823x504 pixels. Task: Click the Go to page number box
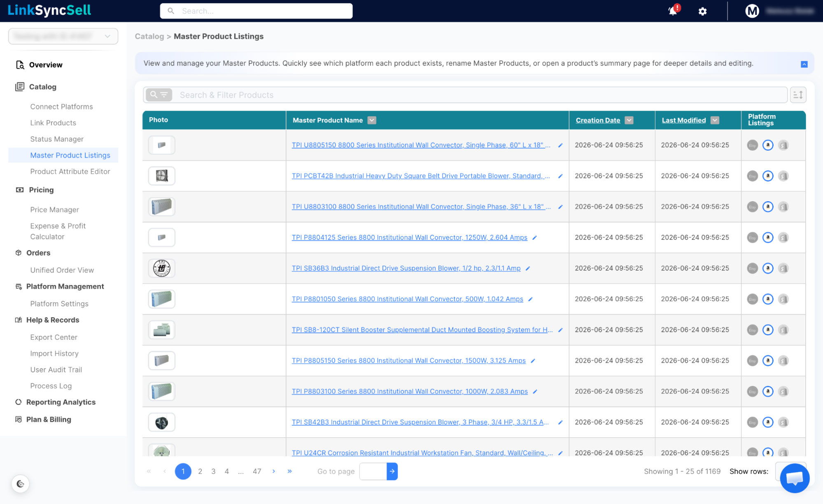[373, 471]
